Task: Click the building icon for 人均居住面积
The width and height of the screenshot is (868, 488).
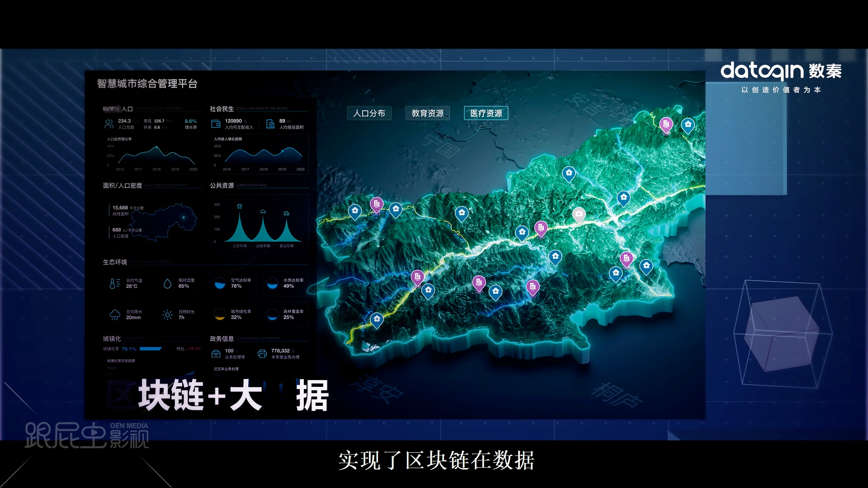Action: click(x=270, y=124)
